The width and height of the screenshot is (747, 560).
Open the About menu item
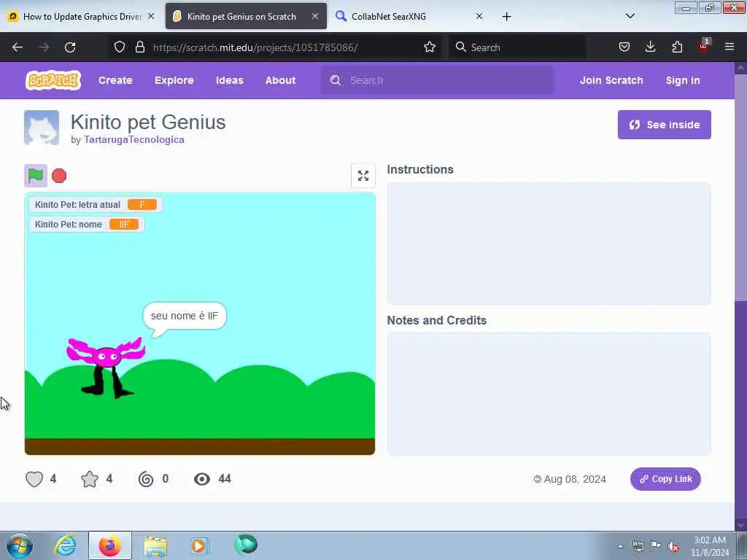click(281, 80)
